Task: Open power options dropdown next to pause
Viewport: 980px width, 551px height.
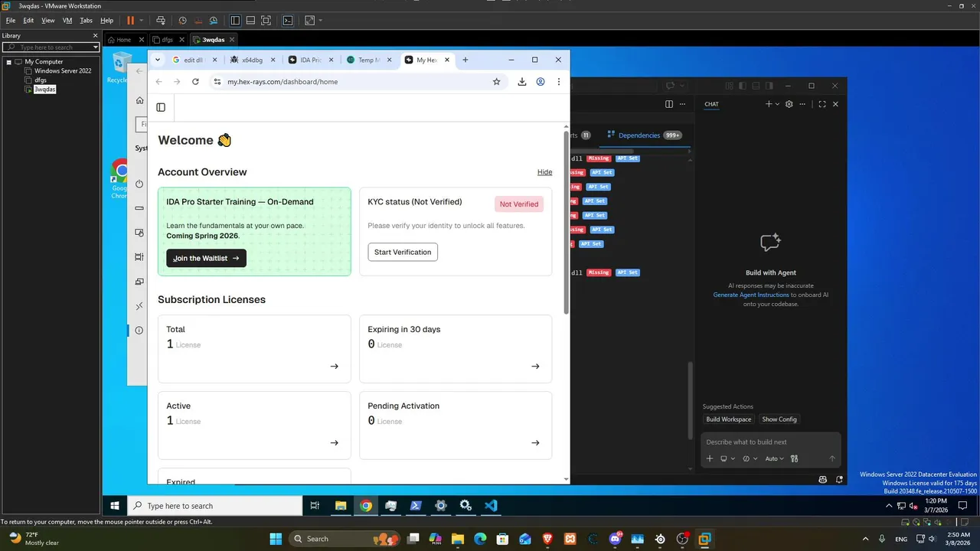Action: (142, 21)
